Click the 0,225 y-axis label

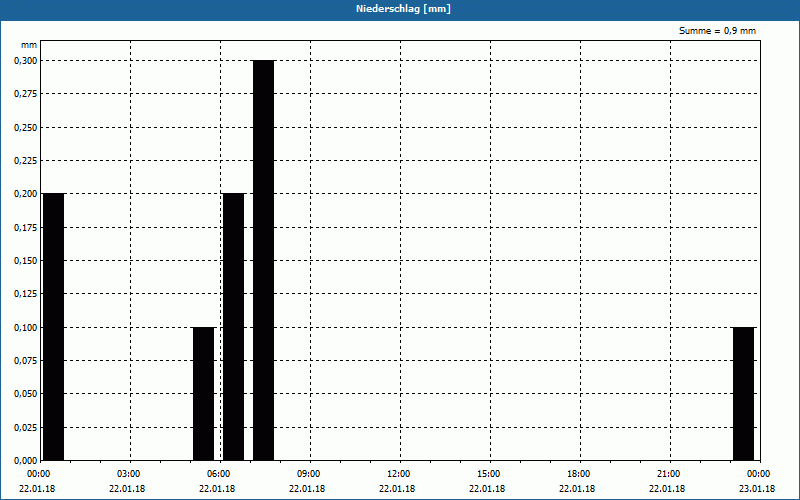[26, 161]
